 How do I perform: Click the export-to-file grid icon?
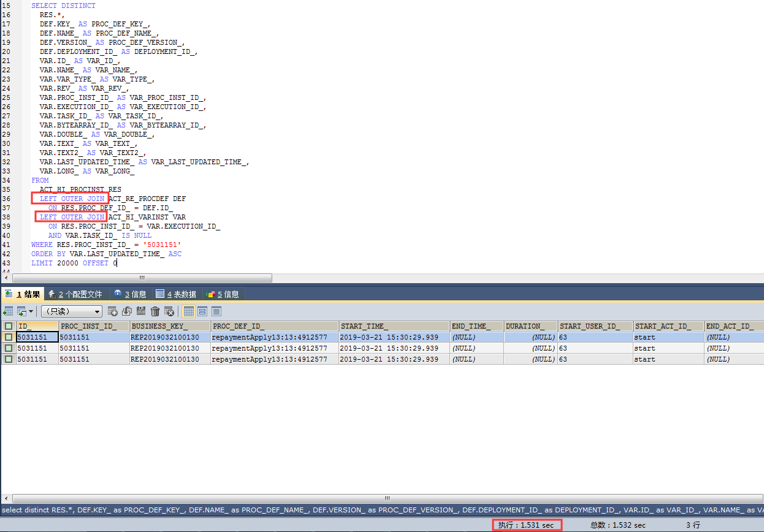20,311
